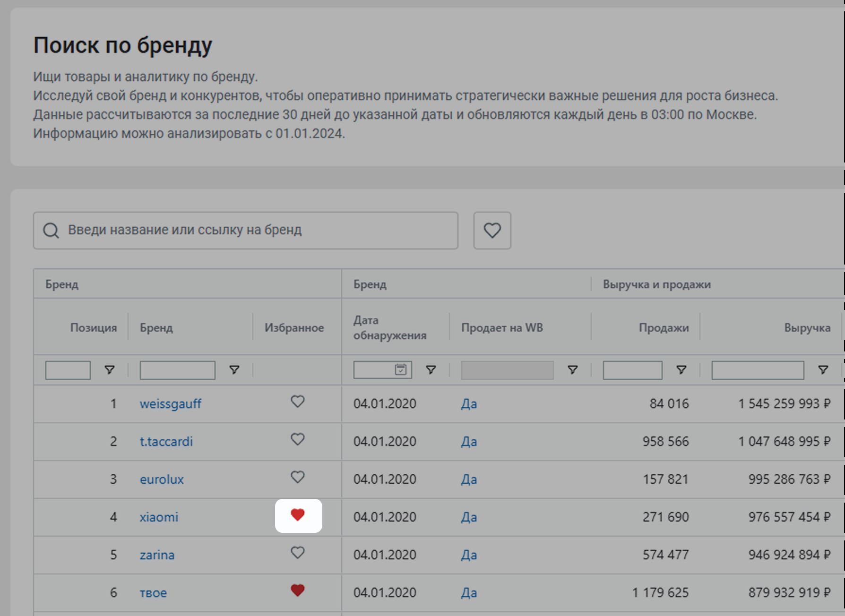Click the Дата обнаружения filter input
This screenshot has height=616, width=845.
tap(383, 370)
